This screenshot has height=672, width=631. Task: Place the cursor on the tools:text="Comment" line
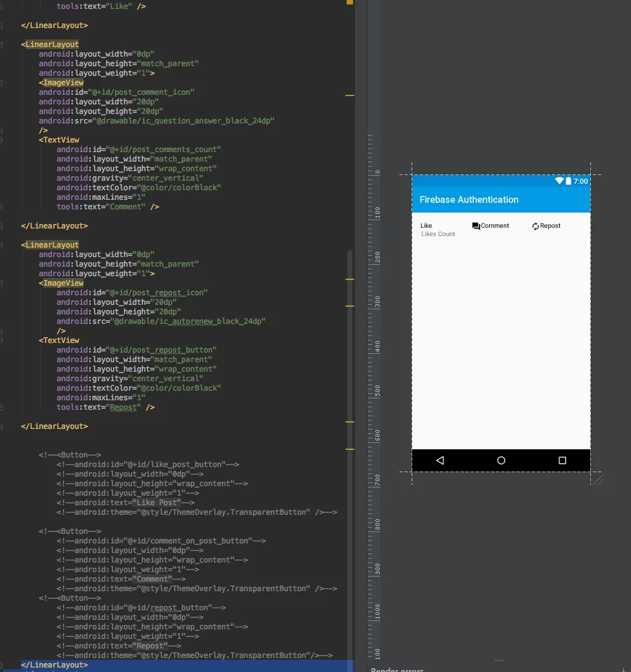108,207
